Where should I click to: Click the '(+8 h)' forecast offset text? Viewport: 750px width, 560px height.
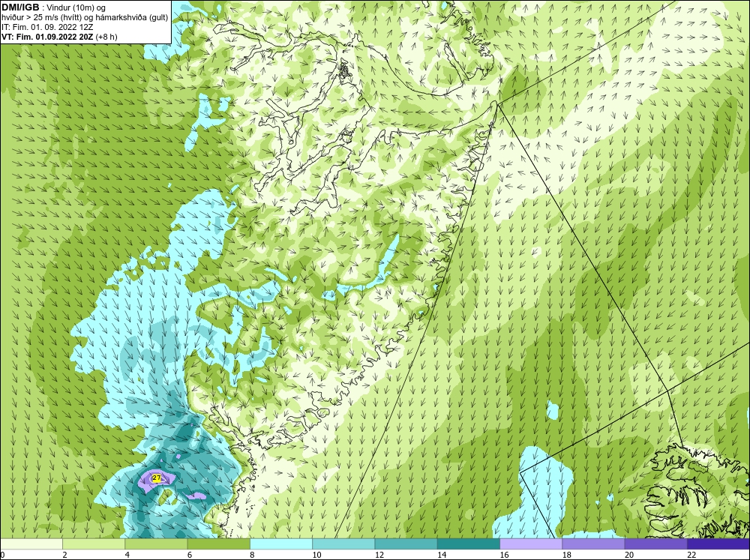(106, 37)
